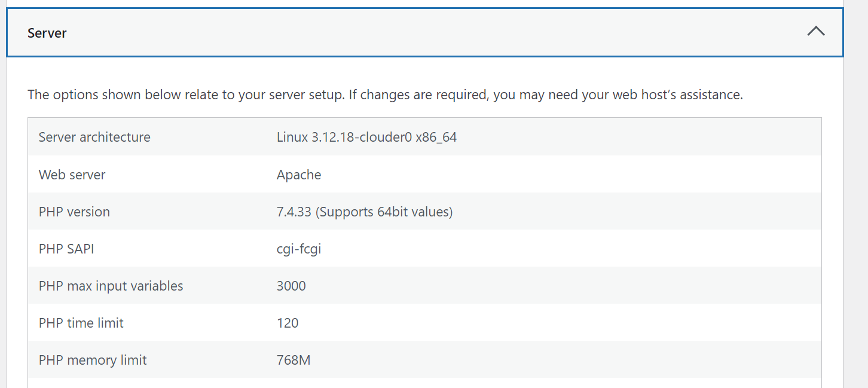Click the PHP memory limit label
868x388 pixels.
point(93,360)
